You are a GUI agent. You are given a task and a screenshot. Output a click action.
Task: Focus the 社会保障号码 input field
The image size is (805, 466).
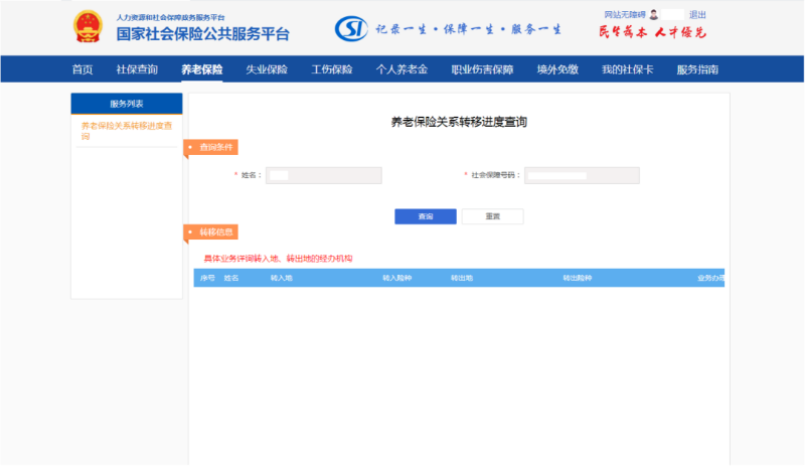click(582, 175)
